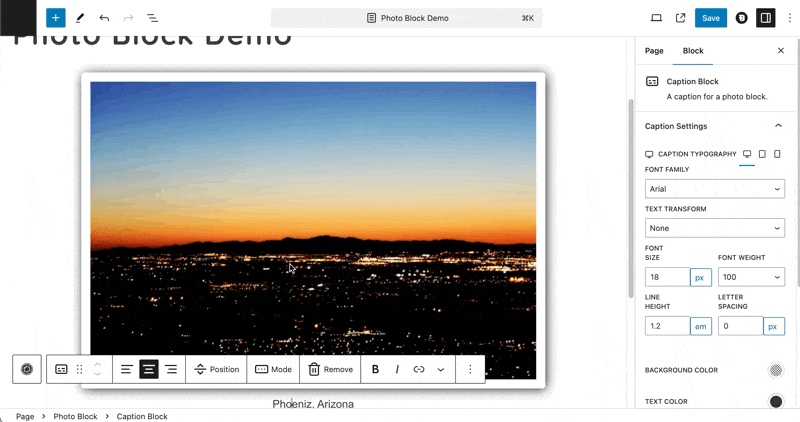Click the block inserter plus button
The width and height of the screenshot is (800, 422).
[x=55, y=18]
